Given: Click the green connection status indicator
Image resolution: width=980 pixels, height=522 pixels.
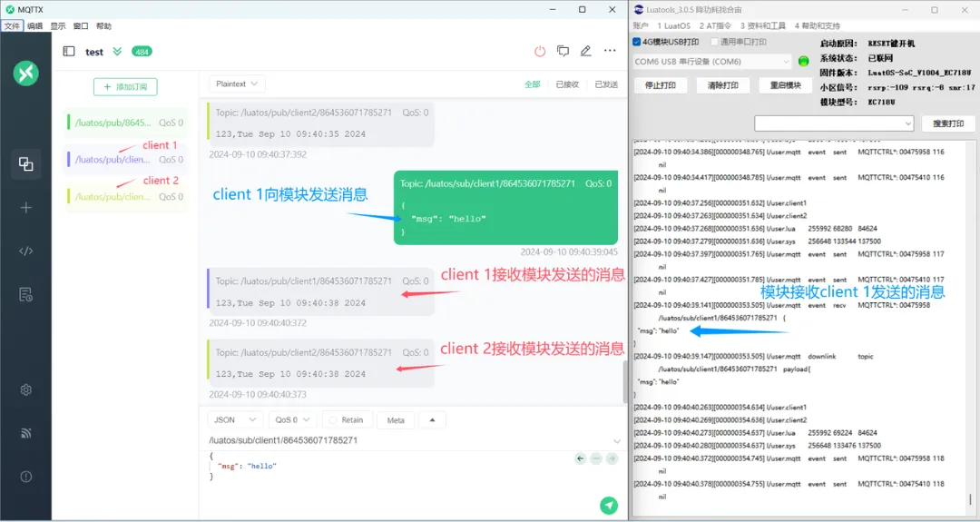Looking at the screenshot, I should 804,61.
